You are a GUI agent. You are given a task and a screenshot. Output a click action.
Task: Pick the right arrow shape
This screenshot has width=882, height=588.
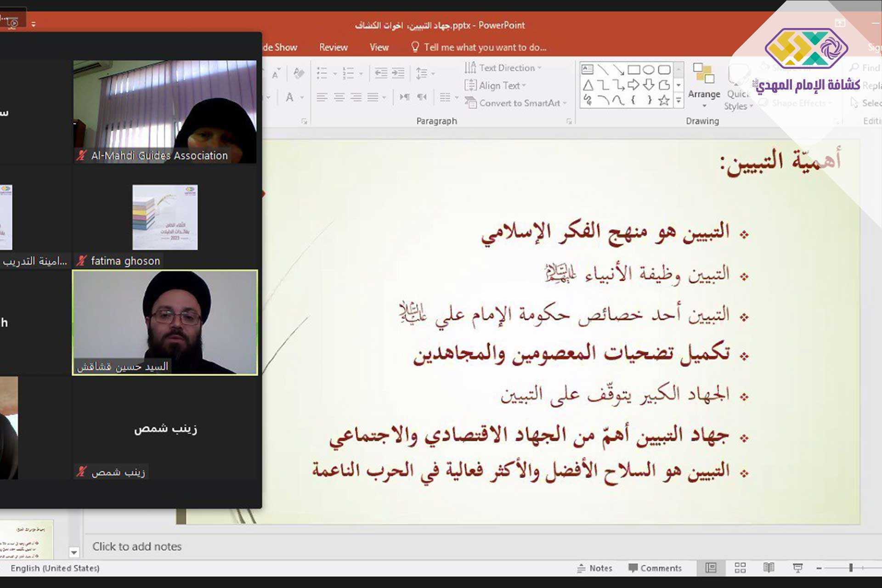633,85
